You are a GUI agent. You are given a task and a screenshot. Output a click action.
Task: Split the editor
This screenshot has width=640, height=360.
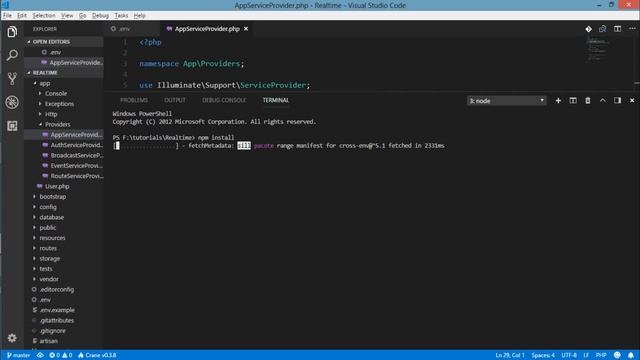(618, 29)
